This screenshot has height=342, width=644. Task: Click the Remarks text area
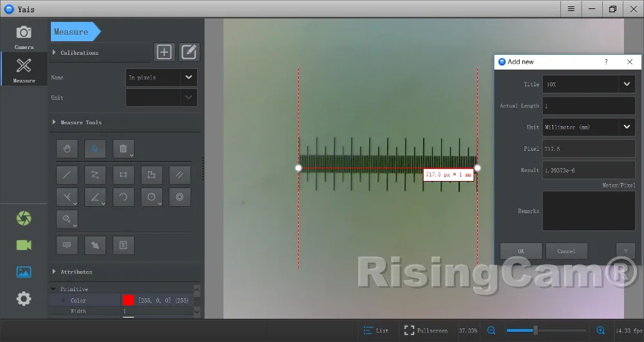589,211
